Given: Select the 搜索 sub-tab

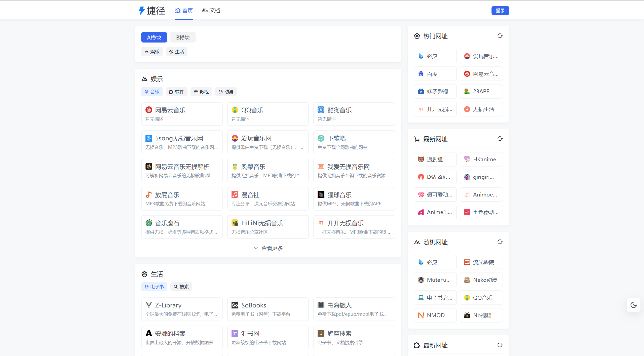Looking at the screenshot, I should click(x=181, y=287).
